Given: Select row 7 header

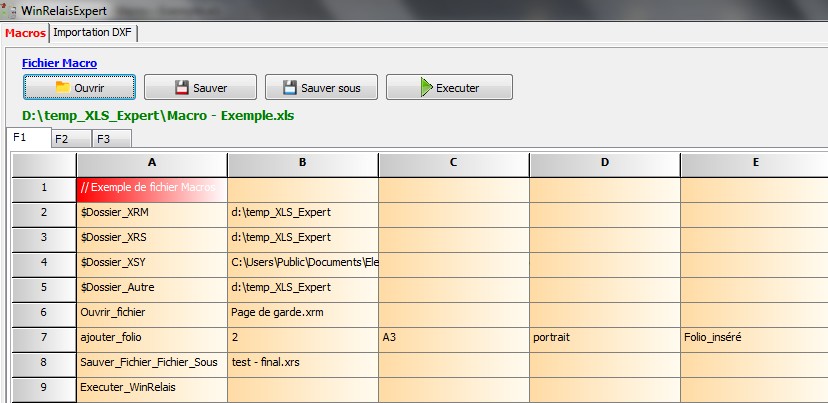Looking at the screenshot, I should [44, 337].
